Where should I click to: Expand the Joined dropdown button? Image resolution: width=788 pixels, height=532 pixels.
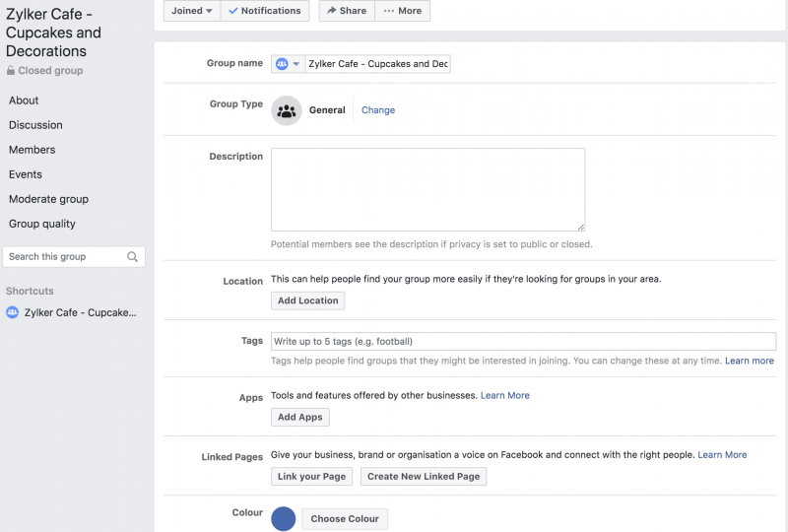pos(191,11)
